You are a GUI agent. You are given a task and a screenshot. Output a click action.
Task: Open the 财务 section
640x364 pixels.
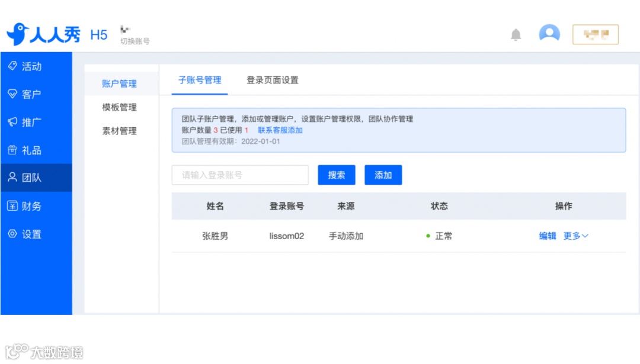(x=36, y=206)
